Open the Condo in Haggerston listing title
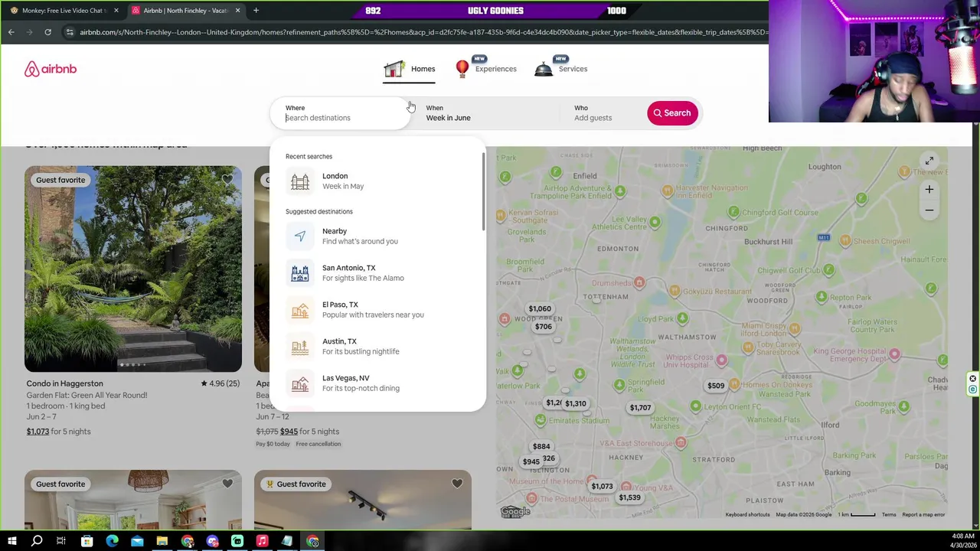 pos(65,383)
